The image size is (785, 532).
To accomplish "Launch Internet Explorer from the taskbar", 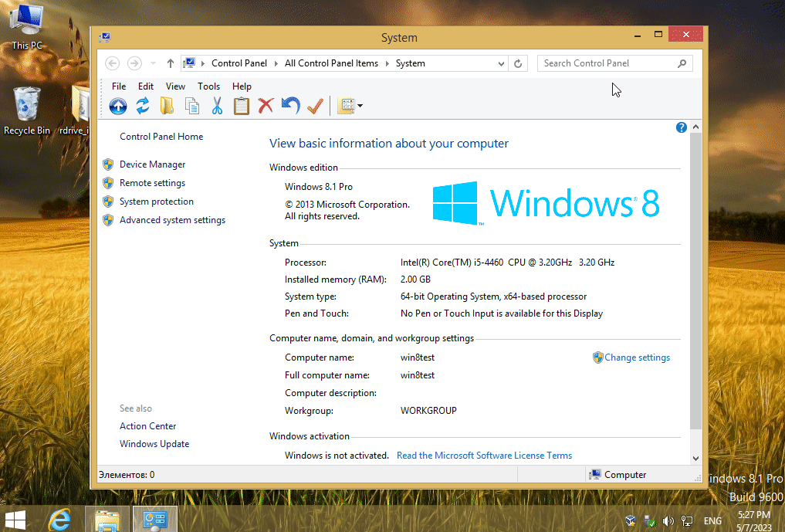I will coord(59,520).
